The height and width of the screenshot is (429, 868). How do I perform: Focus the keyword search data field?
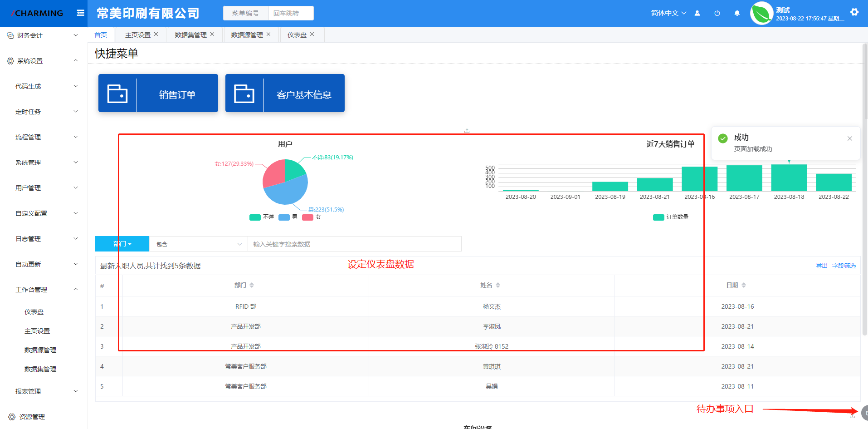point(355,244)
